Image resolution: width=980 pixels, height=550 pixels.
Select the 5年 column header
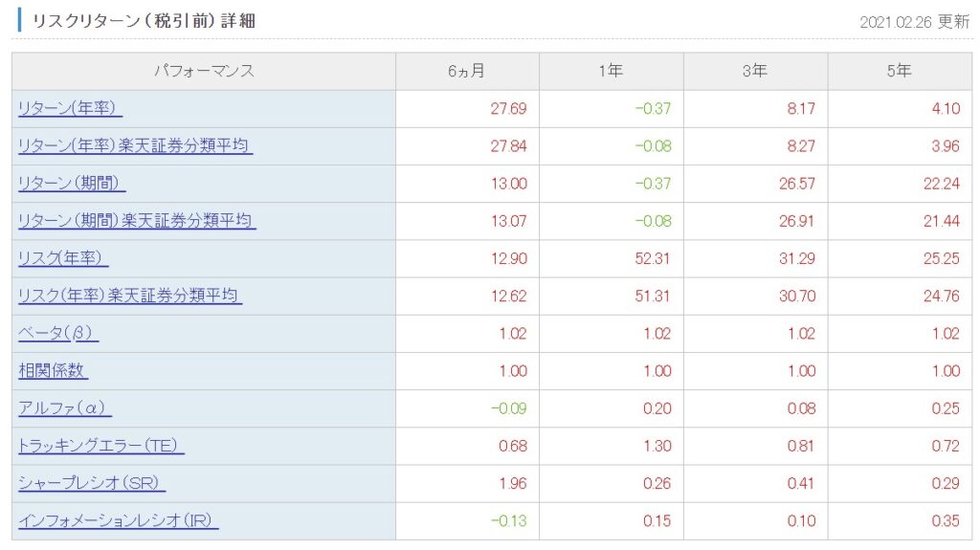coord(899,72)
